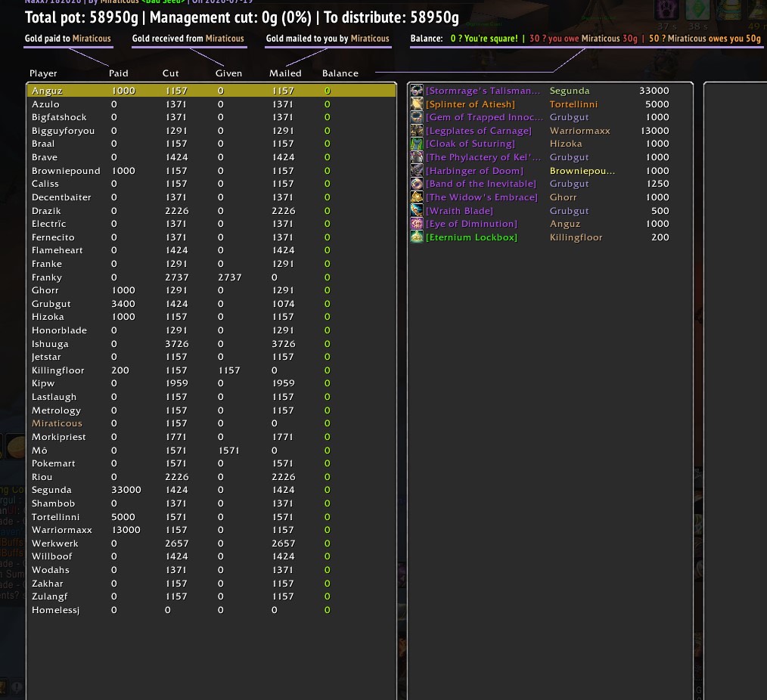This screenshot has width=767, height=700.
Task: Select the Azulo player row
Action: 211,104
